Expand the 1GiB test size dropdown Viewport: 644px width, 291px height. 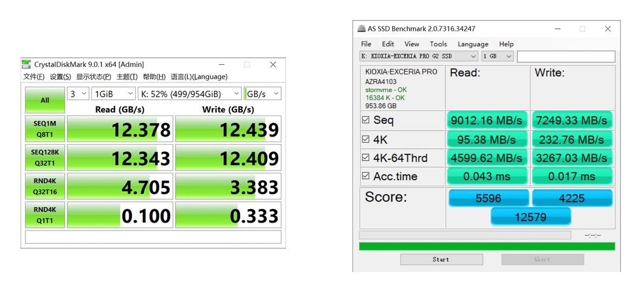tap(113, 93)
